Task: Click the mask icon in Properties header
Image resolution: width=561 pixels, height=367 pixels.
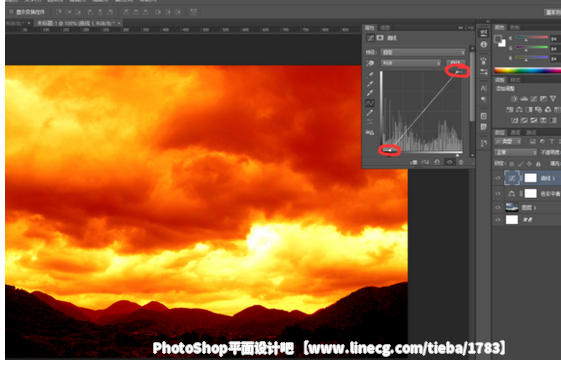Action: 380,38
